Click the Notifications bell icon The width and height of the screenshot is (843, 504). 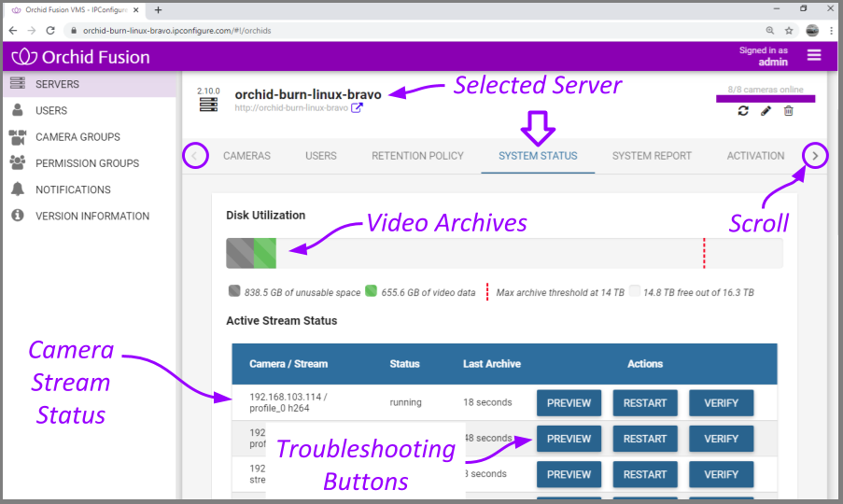17,189
